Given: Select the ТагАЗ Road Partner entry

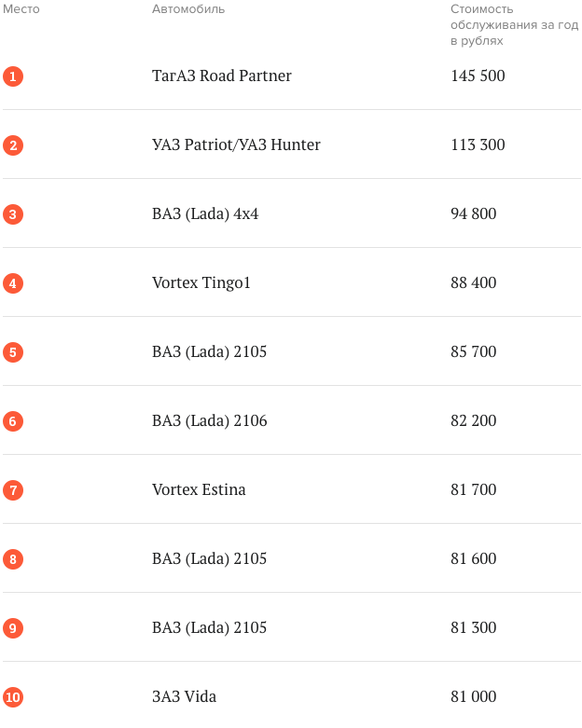Looking at the screenshot, I should [222, 76].
